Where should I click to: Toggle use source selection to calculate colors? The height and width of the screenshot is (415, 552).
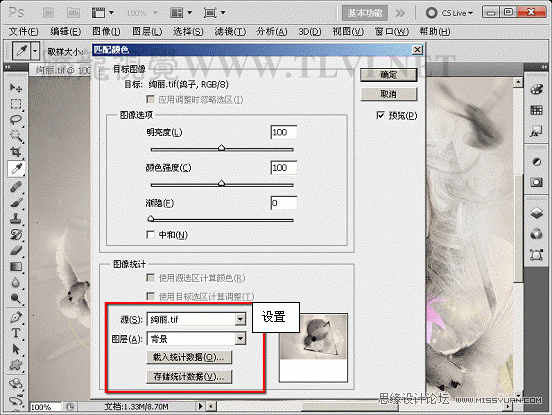coord(150,278)
